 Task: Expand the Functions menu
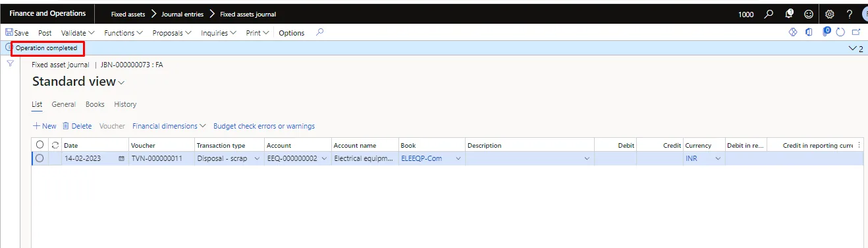[123, 32]
